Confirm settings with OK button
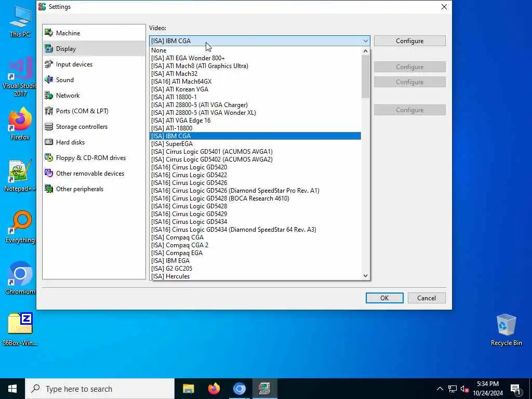This screenshot has width=532, height=399. (384, 298)
